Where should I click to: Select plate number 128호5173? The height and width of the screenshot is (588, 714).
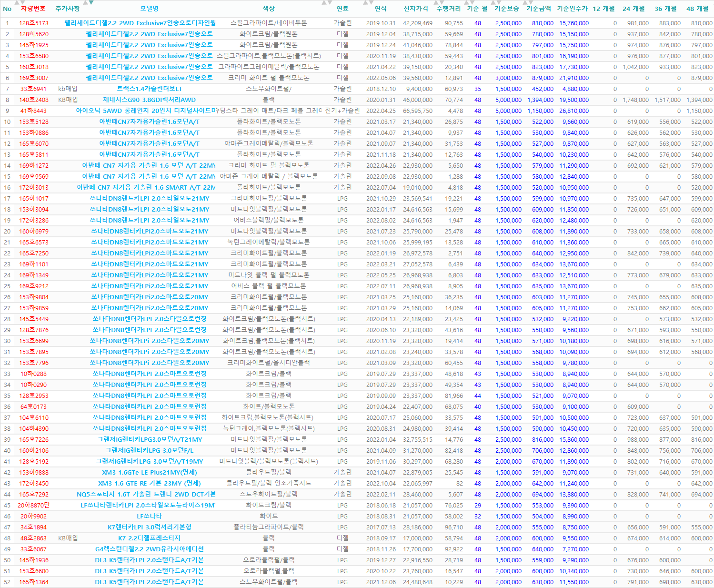pyautogui.click(x=34, y=23)
